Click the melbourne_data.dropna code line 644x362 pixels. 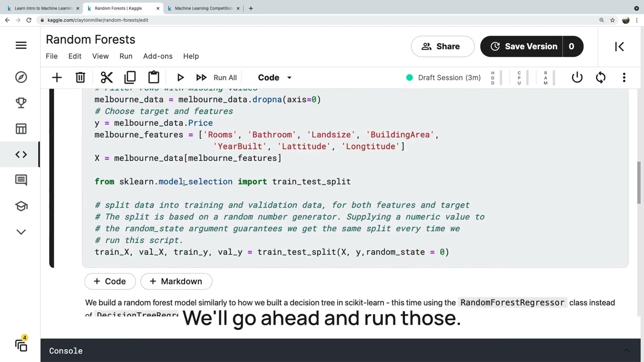(x=207, y=100)
